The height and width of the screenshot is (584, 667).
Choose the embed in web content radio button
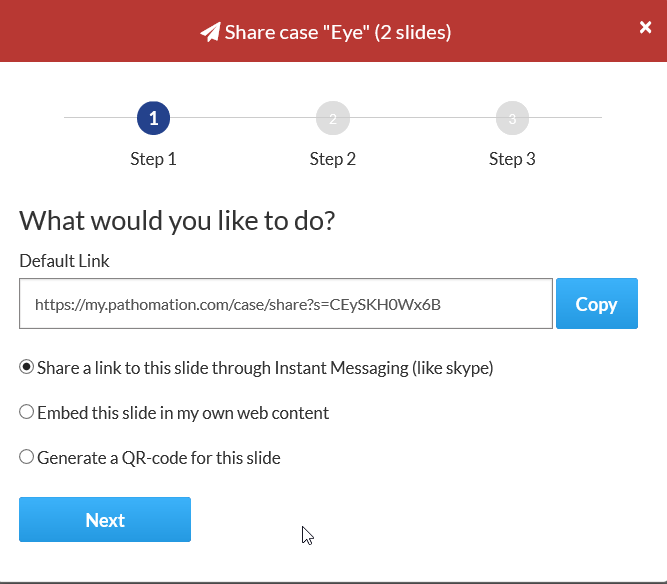tap(27, 412)
